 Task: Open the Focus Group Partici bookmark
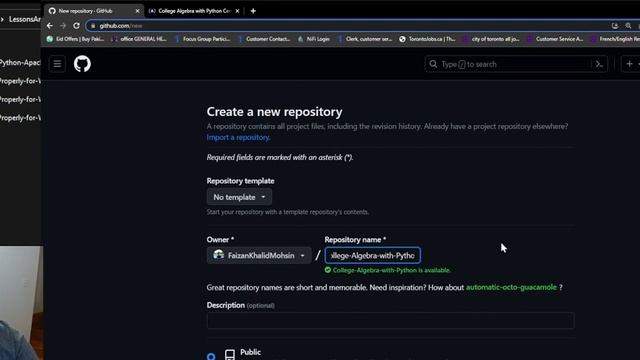(202, 39)
